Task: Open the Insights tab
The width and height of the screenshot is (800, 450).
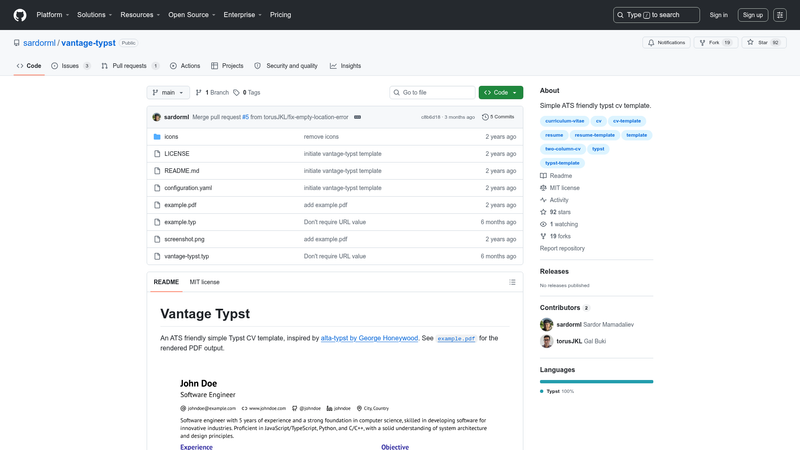Action: [345, 66]
